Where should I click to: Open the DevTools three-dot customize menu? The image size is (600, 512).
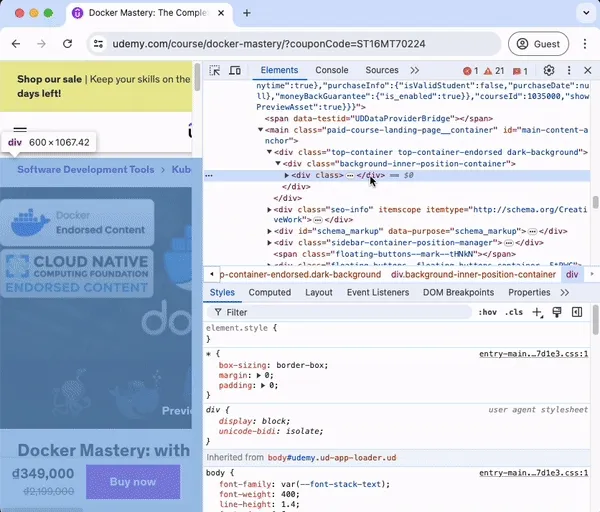pyautogui.click(x=569, y=70)
